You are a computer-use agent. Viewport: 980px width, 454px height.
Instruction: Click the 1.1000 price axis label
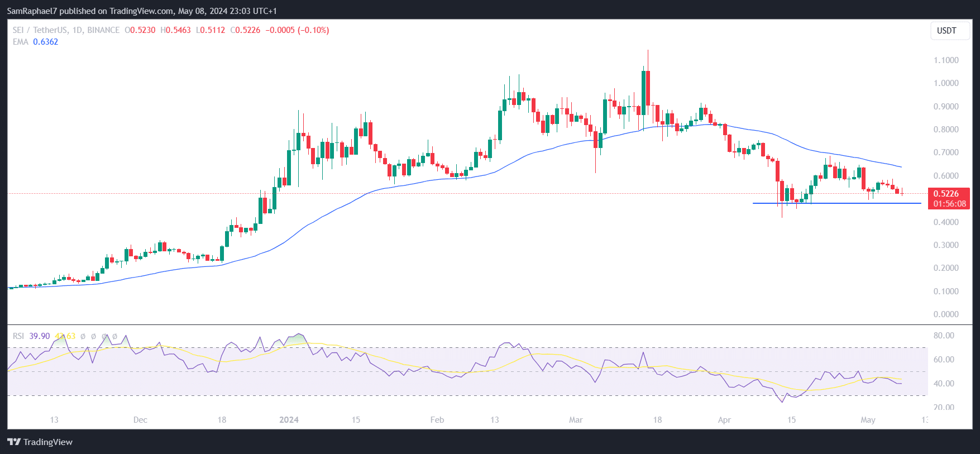946,60
